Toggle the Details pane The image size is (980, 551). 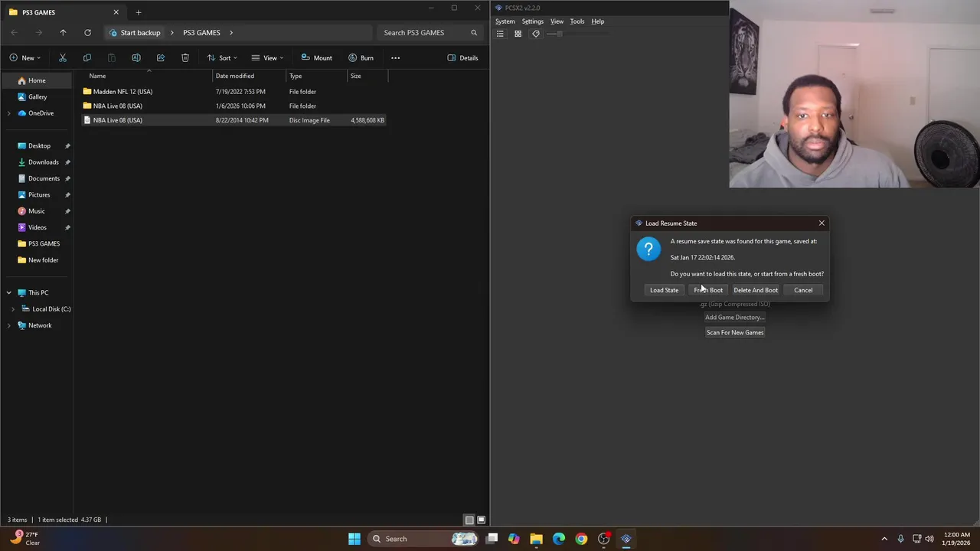pyautogui.click(x=462, y=58)
